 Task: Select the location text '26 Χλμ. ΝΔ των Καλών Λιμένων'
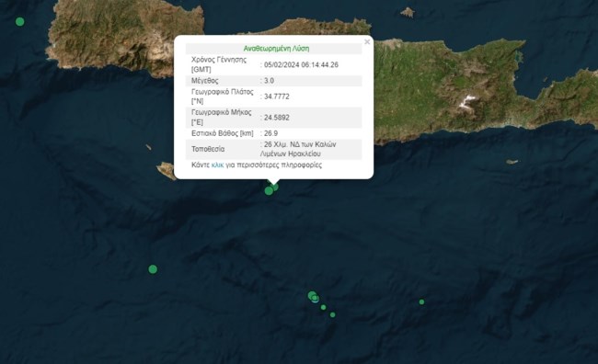point(298,149)
